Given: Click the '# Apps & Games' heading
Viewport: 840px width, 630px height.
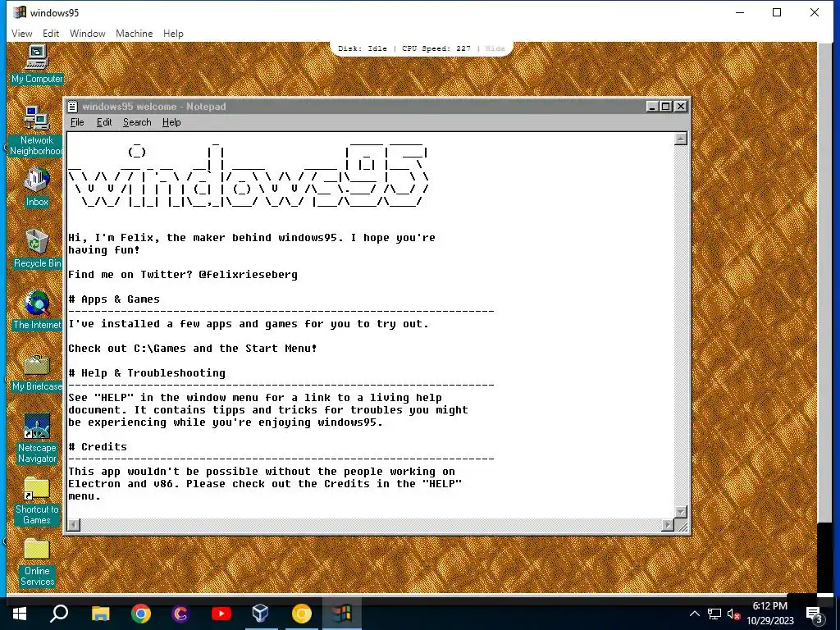Looking at the screenshot, I should pyautogui.click(x=114, y=299).
